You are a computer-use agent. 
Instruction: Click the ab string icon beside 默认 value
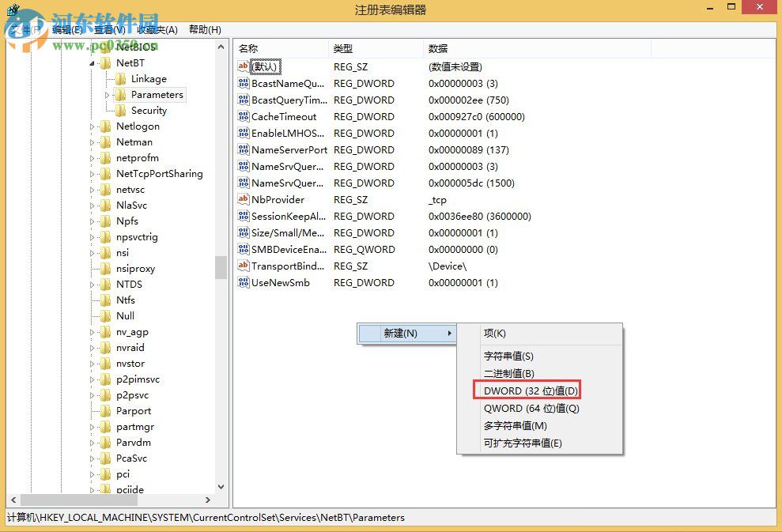pyautogui.click(x=244, y=66)
